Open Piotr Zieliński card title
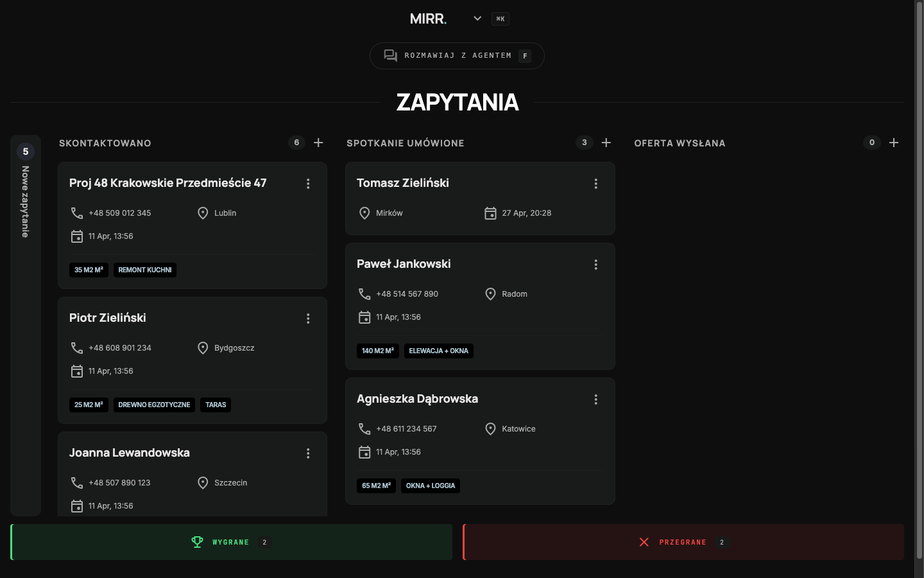 click(x=108, y=318)
